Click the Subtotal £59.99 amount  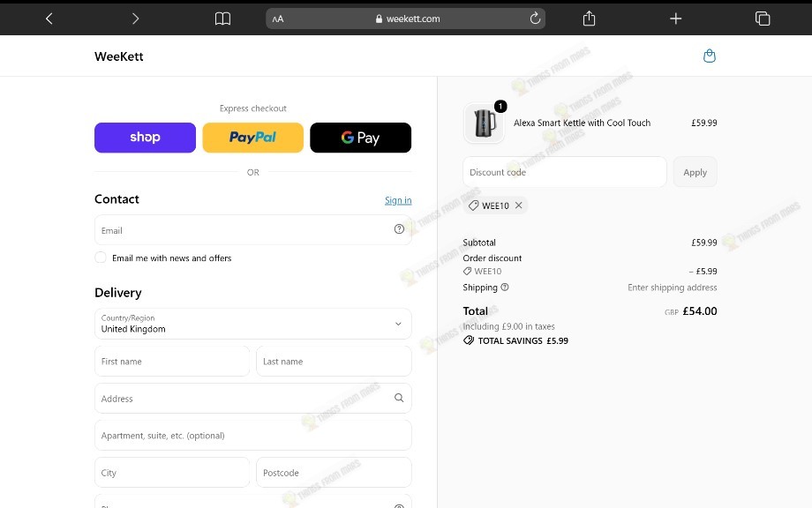click(x=703, y=243)
